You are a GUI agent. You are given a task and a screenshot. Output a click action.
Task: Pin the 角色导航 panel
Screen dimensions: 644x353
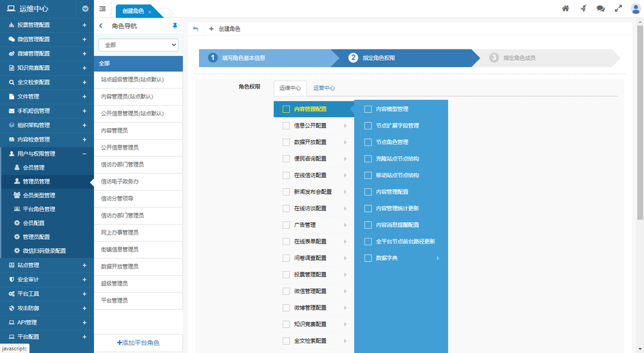pos(175,26)
